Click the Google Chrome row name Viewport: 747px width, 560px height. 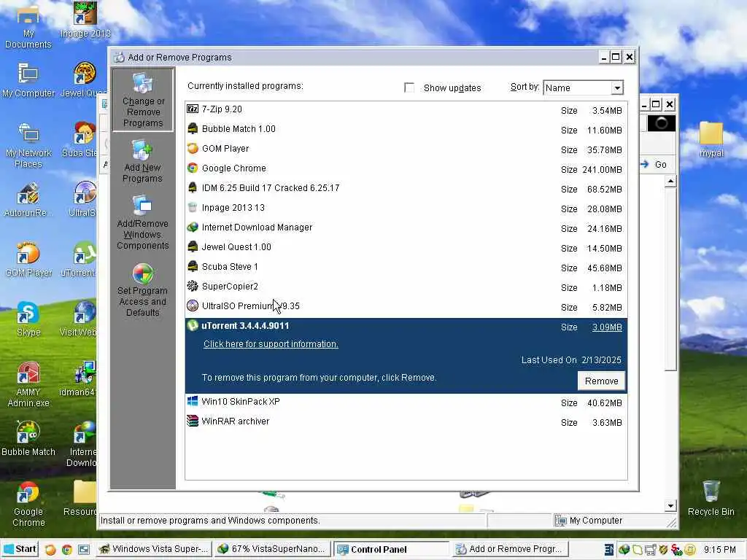[x=234, y=168]
